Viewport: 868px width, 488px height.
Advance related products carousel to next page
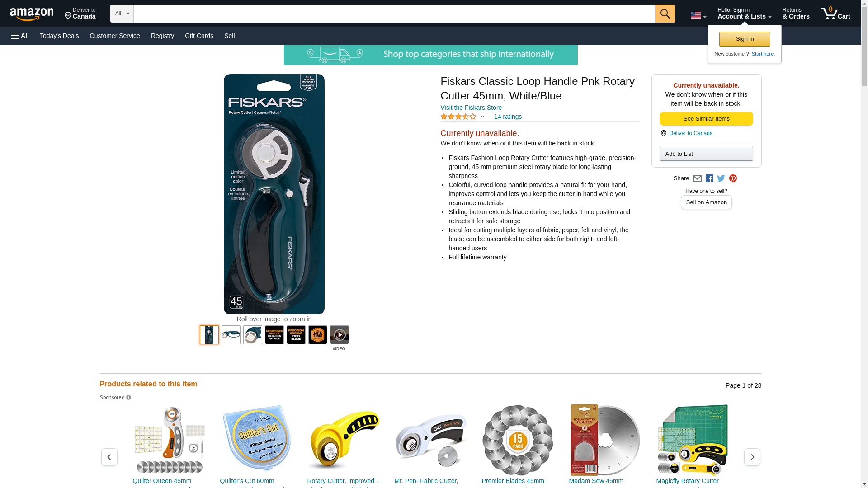coord(752,457)
